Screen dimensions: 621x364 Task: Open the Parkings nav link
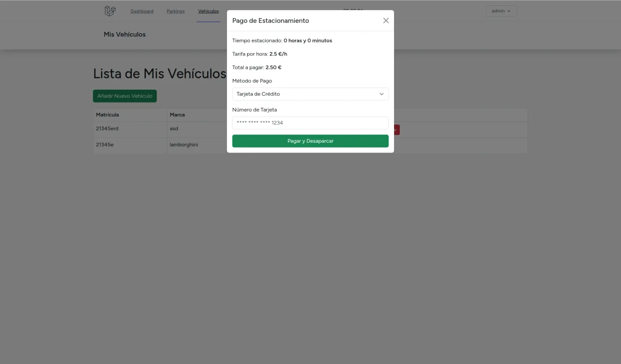pyautogui.click(x=176, y=11)
